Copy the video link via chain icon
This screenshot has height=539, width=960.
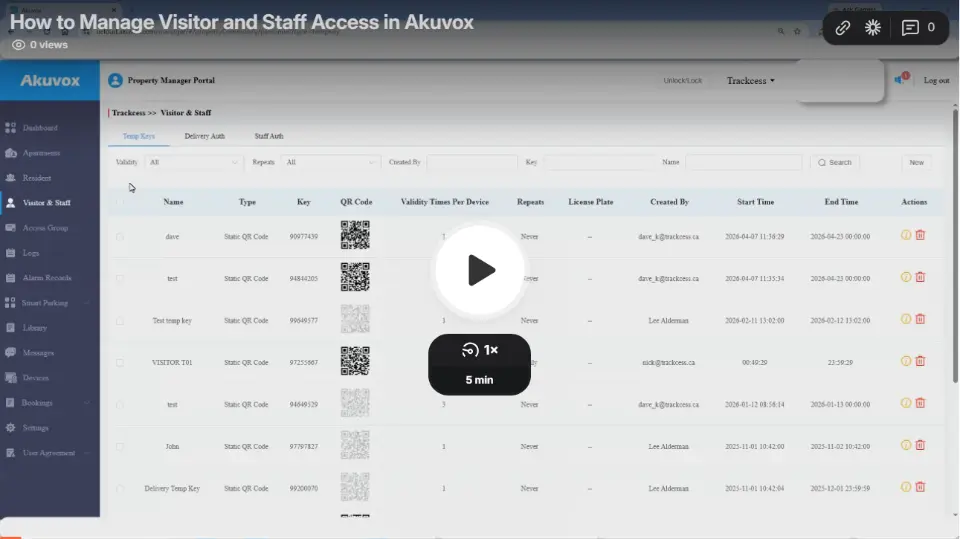[843, 28]
